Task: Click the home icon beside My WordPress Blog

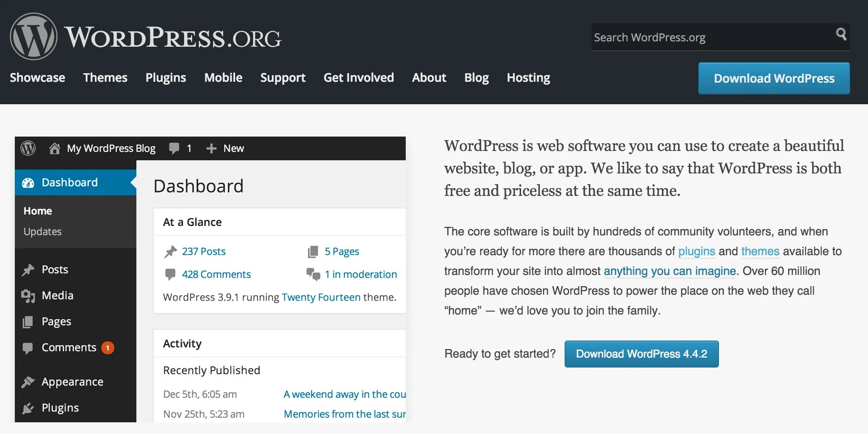Action: (x=55, y=148)
